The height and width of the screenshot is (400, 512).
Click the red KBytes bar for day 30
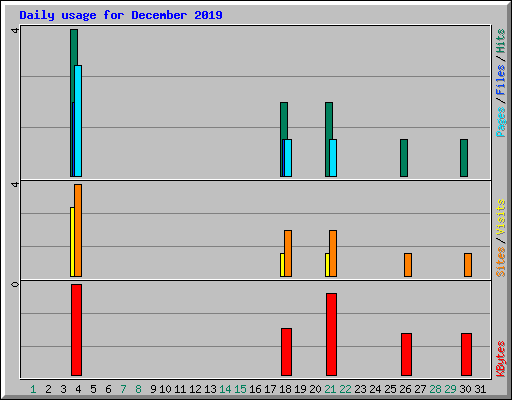pyautogui.click(x=466, y=354)
